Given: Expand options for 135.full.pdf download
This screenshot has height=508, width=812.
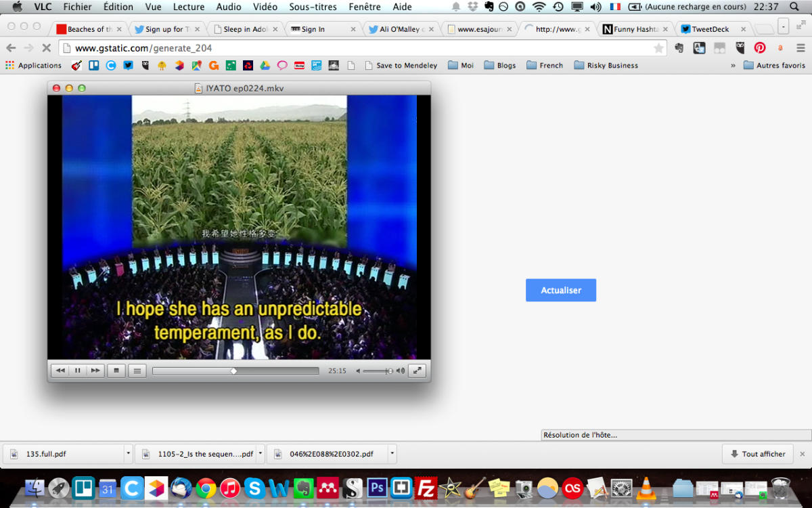Looking at the screenshot, I should click(128, 454).
